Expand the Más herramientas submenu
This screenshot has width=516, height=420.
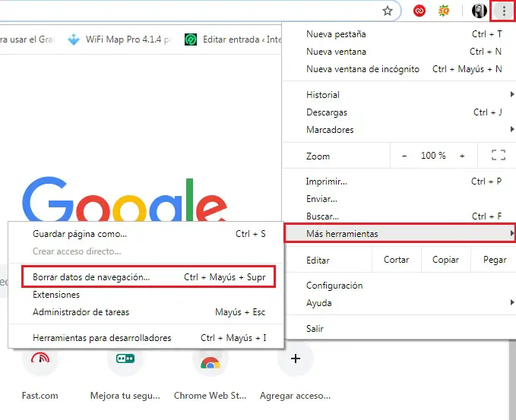pyautogui.click(x=400, y=233)
